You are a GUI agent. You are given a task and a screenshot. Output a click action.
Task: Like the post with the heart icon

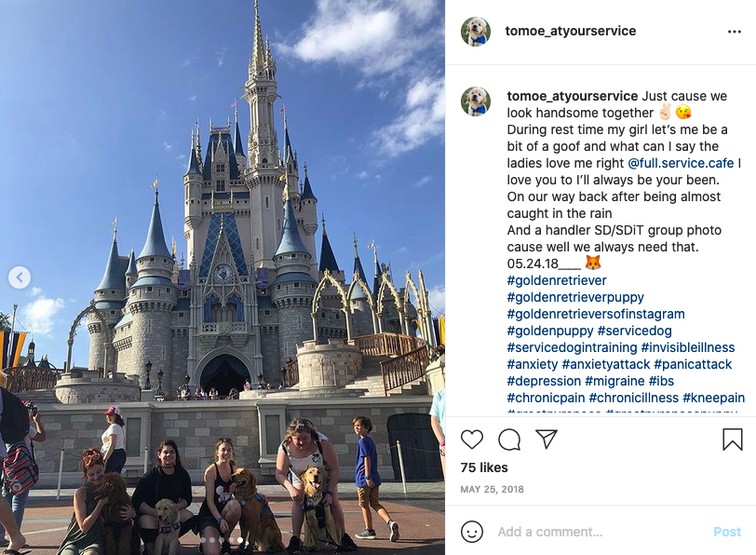(471, 440)
